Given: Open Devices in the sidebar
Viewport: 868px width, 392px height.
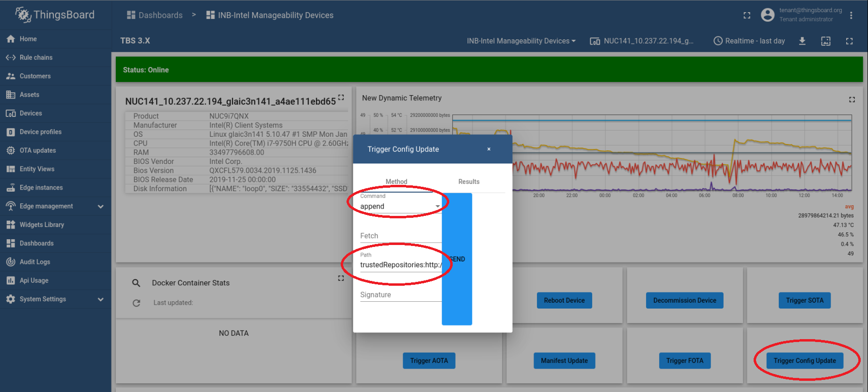Looking at the screenshot, I should (x=55, y=113).
